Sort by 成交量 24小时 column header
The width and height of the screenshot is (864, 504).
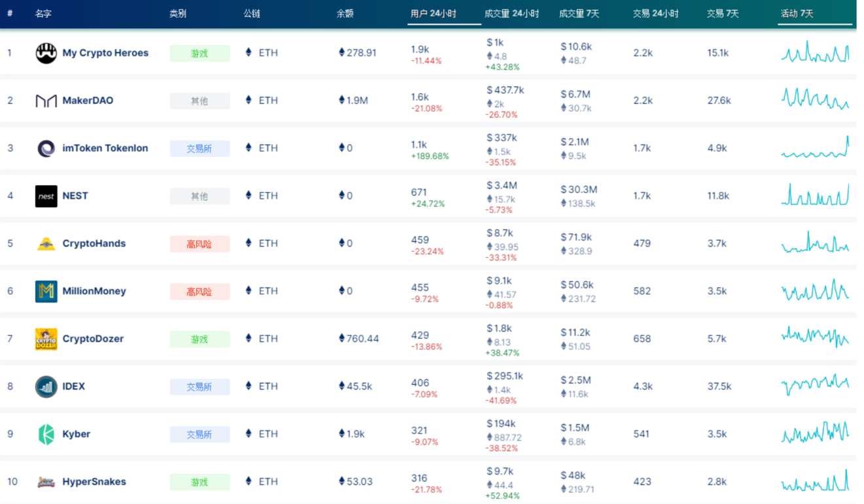tap(512, 14)
